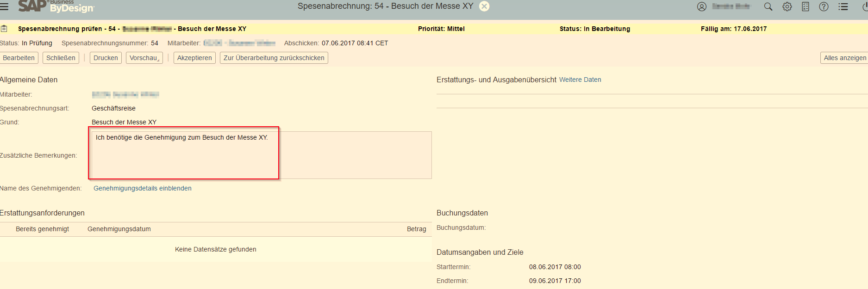The width and height of the screenshot is (868, 289).
Task: Select the Geschäftsreise value text
Action: click(113, 108)
